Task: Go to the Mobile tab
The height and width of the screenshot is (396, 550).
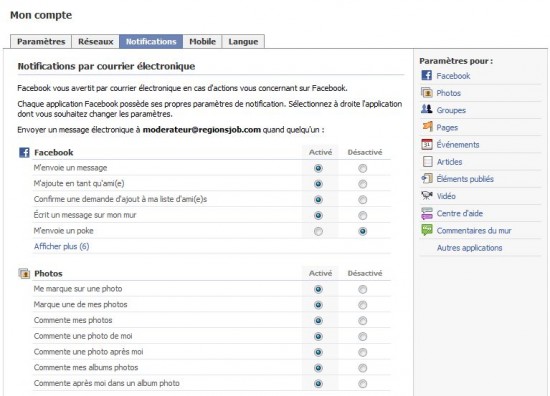Action: [x=202, y=41]
